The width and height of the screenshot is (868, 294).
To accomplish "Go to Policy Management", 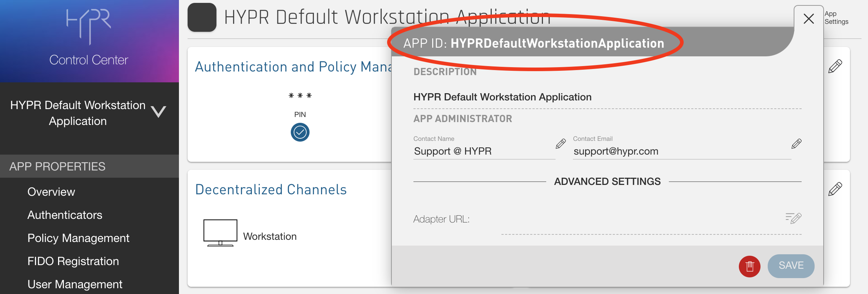I will [x=78, y=238].
